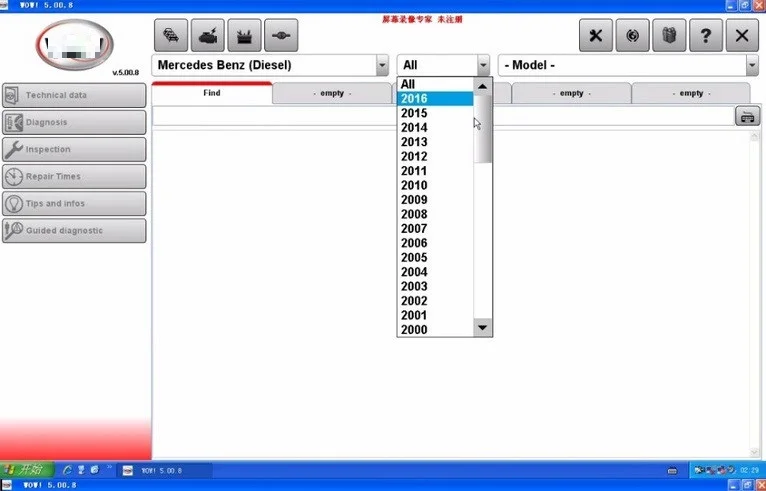766x491 pixels.
Task: Choose 2004 in the year list
Action: (x=435, y=272)
